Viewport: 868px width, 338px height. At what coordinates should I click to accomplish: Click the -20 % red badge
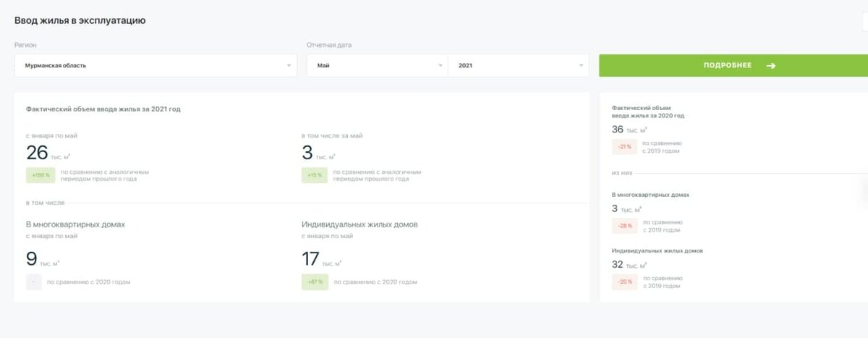point(625,282)
